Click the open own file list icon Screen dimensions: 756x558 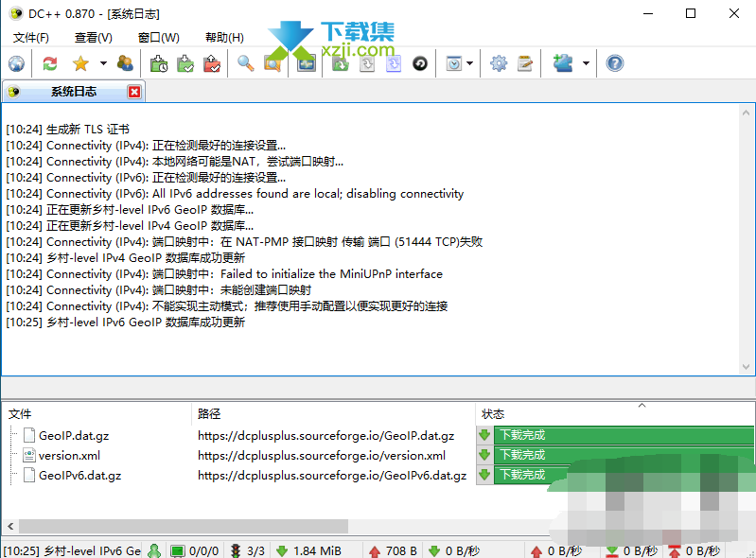[341, 63]
